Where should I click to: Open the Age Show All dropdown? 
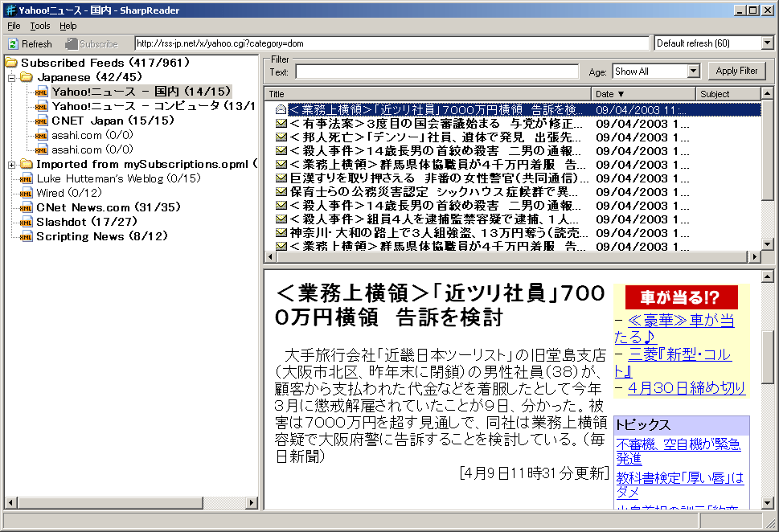(694, 71)
